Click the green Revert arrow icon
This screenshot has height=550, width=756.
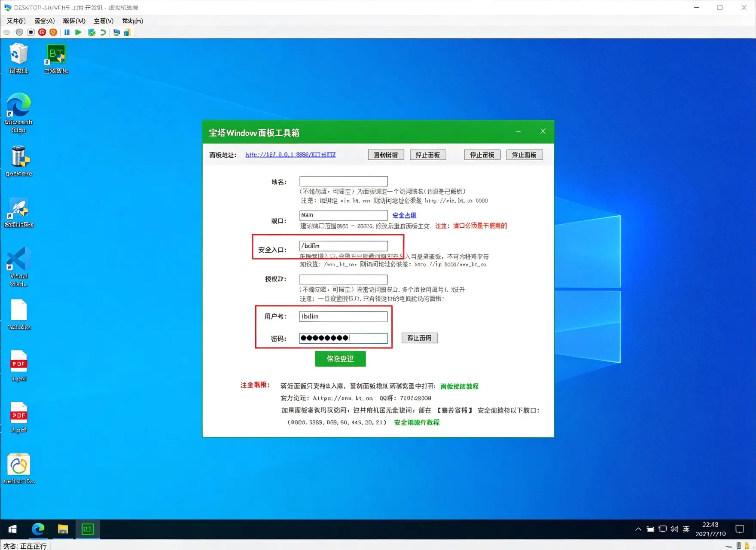[x=103, y=32]
